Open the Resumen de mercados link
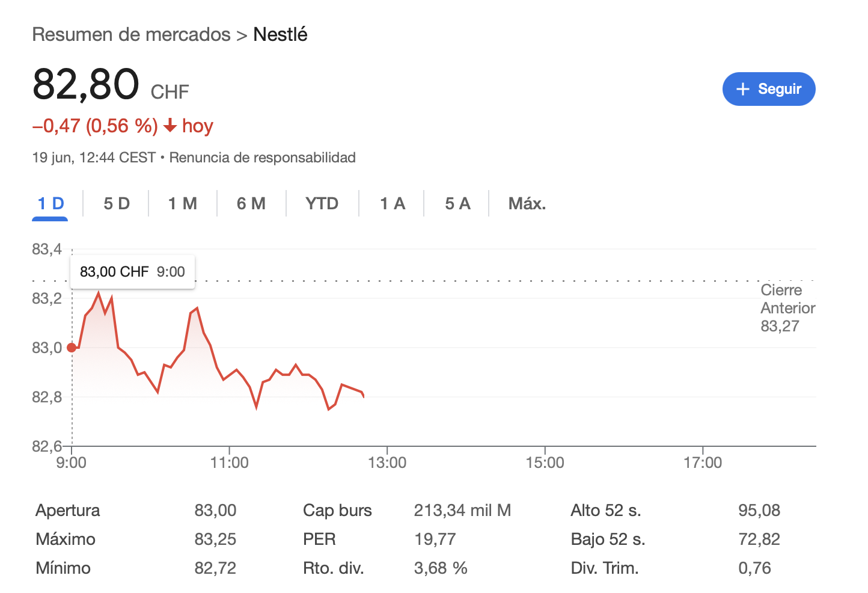868x593 pixels. point(131,34)
